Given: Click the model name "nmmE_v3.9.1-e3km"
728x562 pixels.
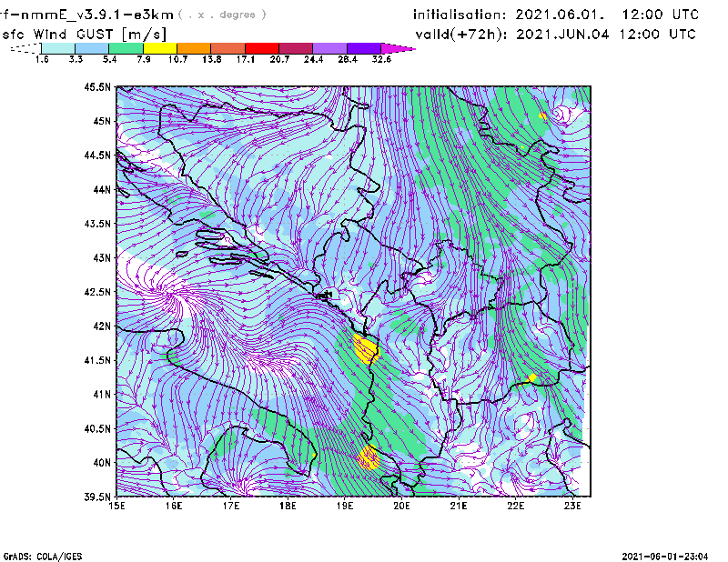Looking at the screenshot, I should point(97,15).
